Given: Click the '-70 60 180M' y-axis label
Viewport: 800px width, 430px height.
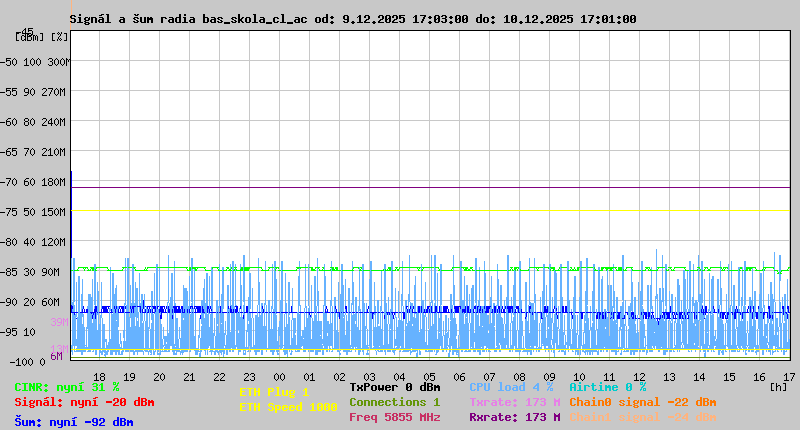Looking at the screenshot, I should [x=34, y=183].
